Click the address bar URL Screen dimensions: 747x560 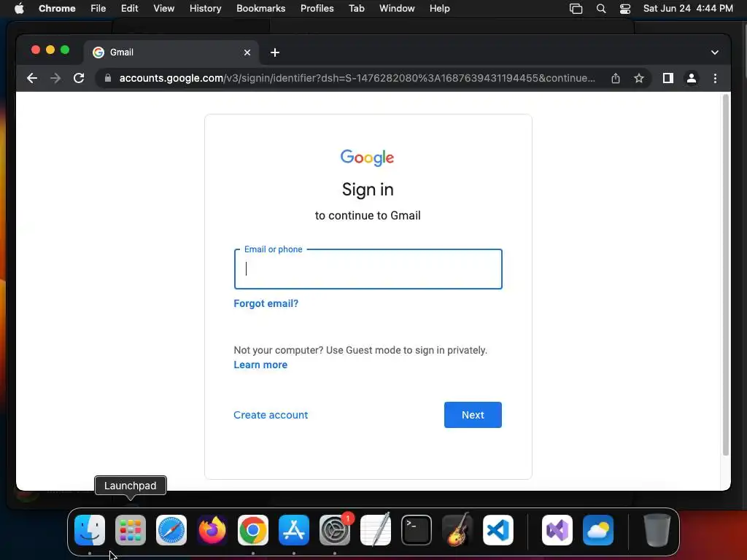pos(357,78)
